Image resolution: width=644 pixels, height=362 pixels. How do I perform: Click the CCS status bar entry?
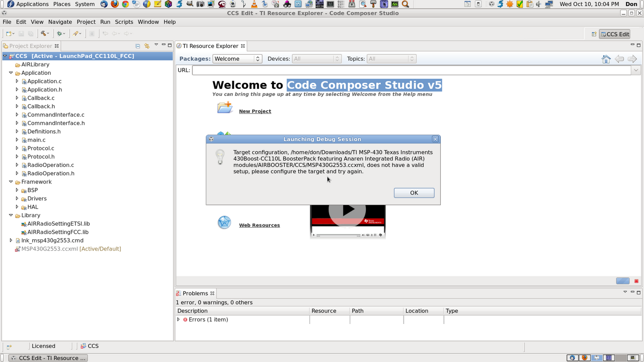pyautogui.click(x=89, y=346)
